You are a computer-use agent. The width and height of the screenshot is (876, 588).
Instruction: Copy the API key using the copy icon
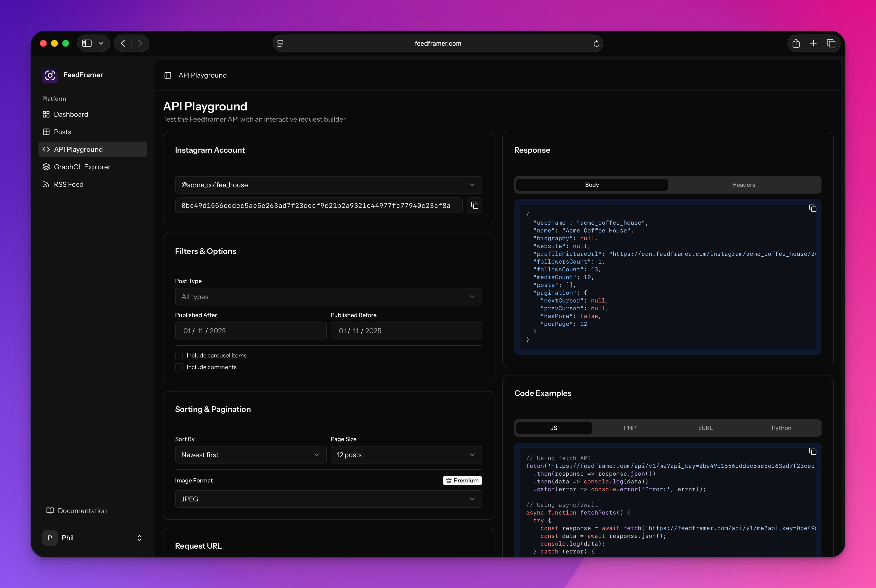(x=474, y=205)
